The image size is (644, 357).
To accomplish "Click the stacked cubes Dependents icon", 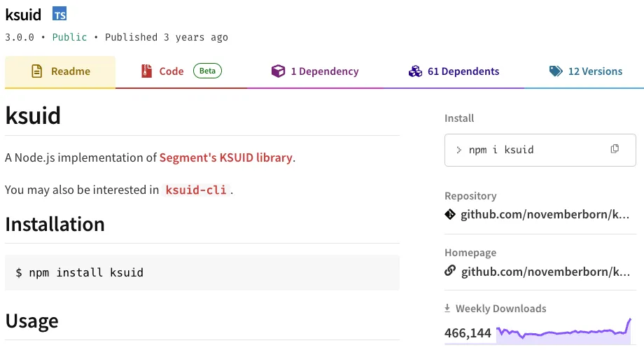I will [415, 71].
